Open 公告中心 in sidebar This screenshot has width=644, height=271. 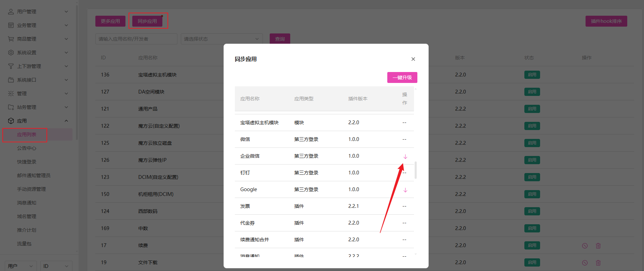[x=27, y=148]
